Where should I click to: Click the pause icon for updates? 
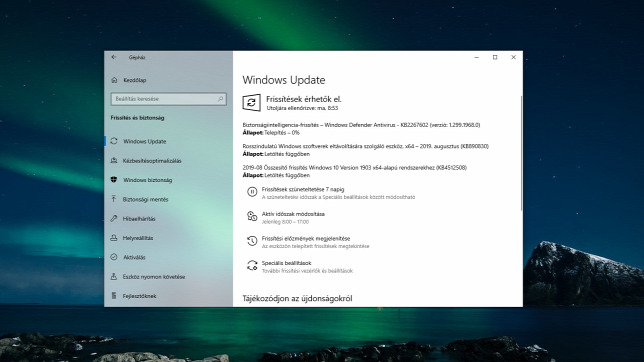click(x=252, y=192)
